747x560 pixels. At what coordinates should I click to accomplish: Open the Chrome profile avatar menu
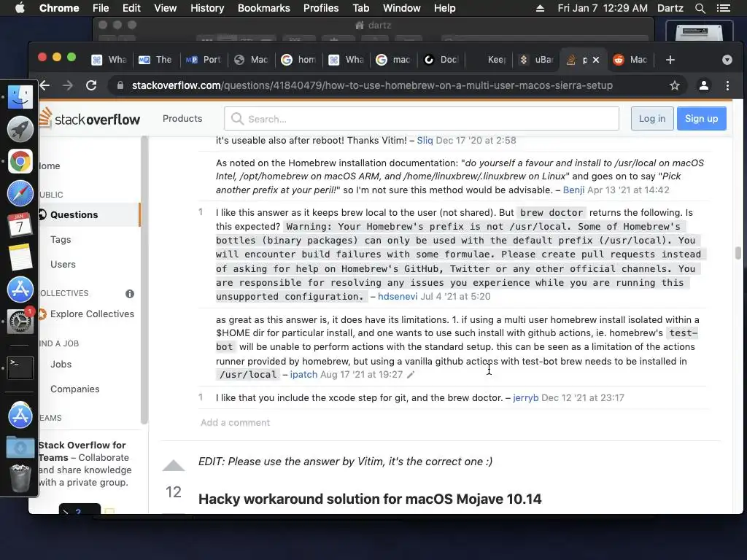[x=704, y=86]
